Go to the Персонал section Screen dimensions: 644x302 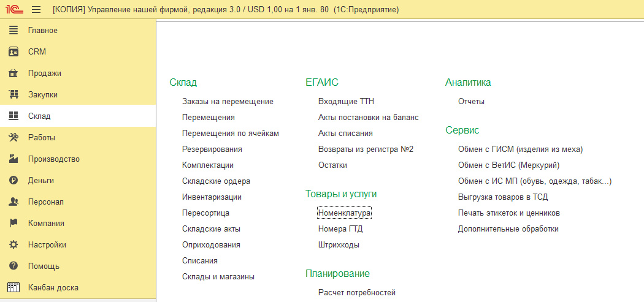[45, 202]
